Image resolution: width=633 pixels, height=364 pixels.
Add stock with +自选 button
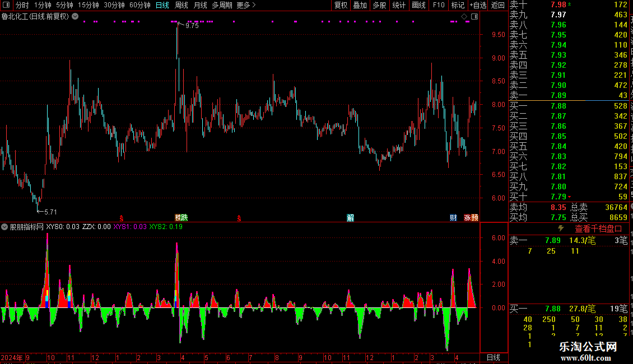478,5
